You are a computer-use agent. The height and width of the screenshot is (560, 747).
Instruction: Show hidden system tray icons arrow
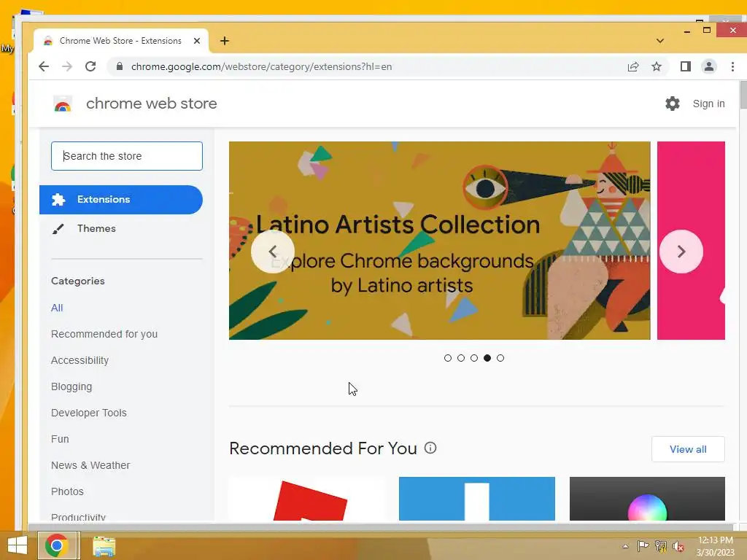(625, 546)
